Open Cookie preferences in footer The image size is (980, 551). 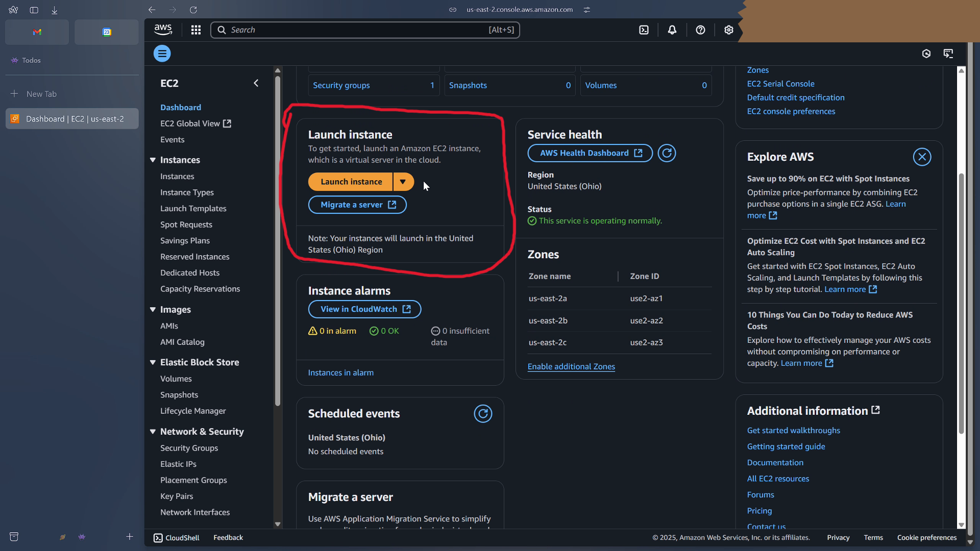(x=927, y=538)
